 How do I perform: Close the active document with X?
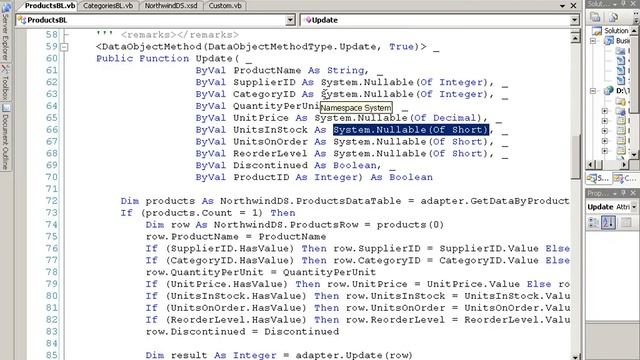click(x=573, y=6)
